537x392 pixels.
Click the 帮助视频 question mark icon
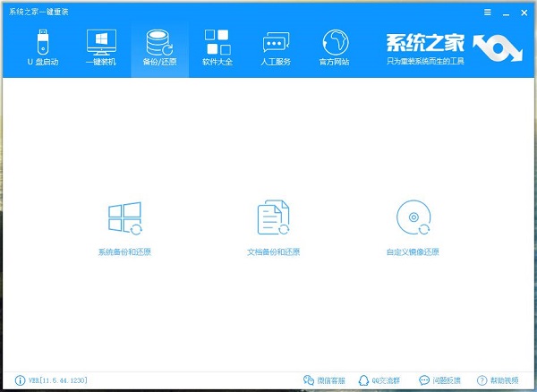coord(482,380)
